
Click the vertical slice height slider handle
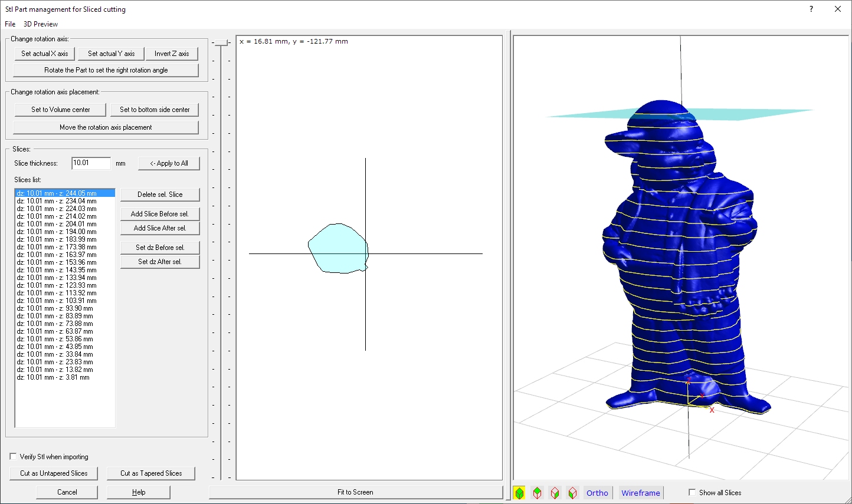click(x=221, y=42)
